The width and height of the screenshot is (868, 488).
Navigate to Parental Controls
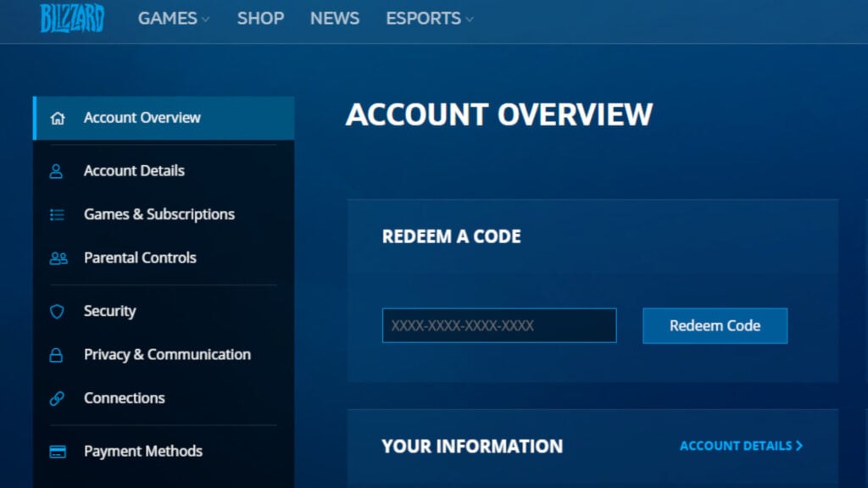140,258
